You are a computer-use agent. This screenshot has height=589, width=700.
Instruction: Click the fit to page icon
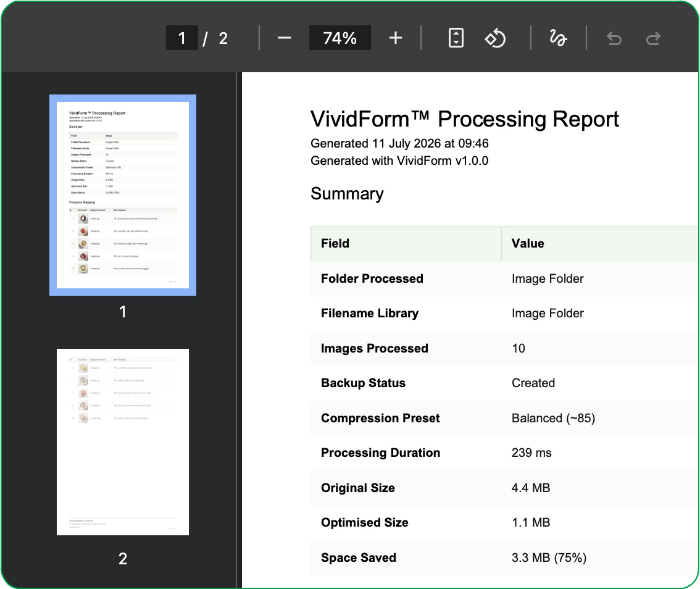(456, 38)
